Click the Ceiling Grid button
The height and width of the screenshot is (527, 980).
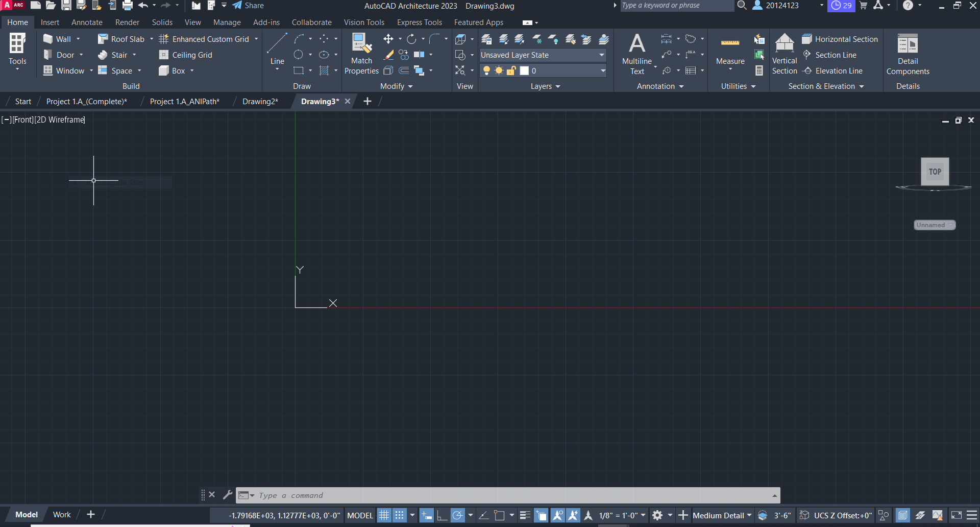point(186,55)
